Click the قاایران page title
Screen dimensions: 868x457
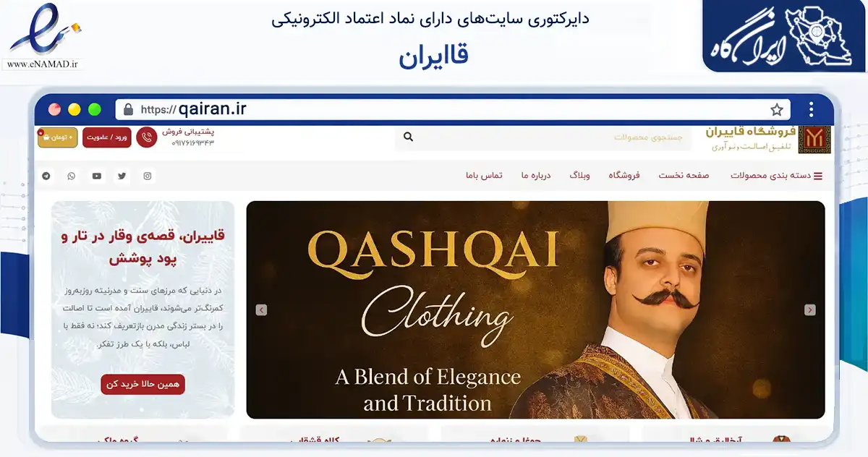[x=433, y=56]
